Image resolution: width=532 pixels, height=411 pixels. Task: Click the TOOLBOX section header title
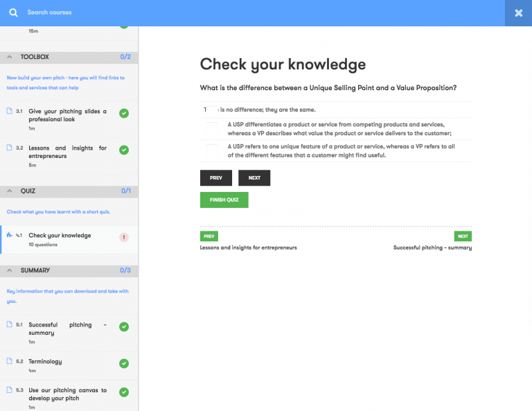pyautogui.click(x=35, y=57)
